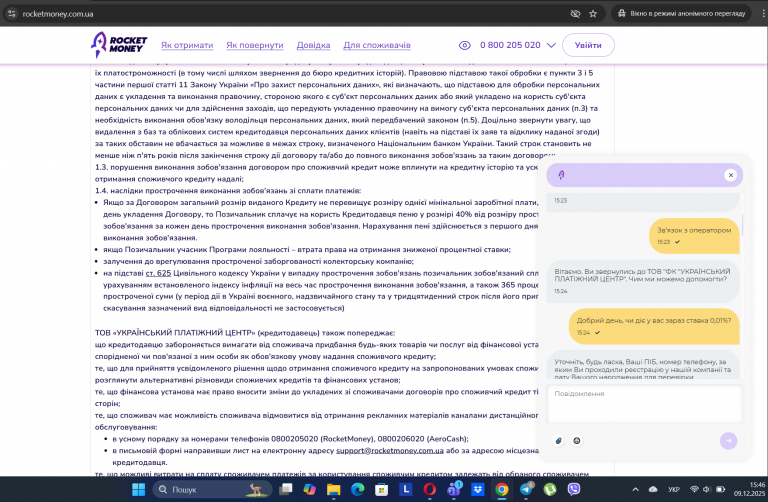Image resolution: width=768 pixels, height=502 pixels.
Task: Switch the keyboard language 'УКР' indicator
Action: pyautogui.click(x=674, y=489)
